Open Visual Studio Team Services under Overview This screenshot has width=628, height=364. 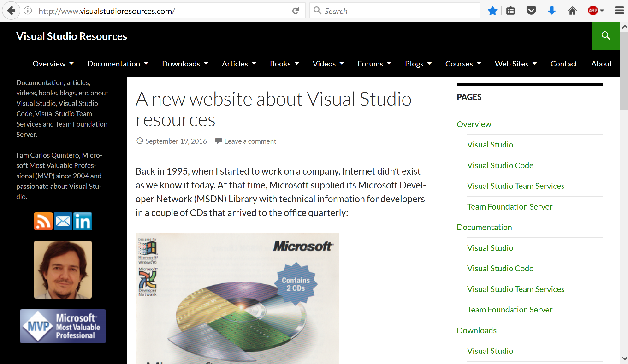point(516,186)
